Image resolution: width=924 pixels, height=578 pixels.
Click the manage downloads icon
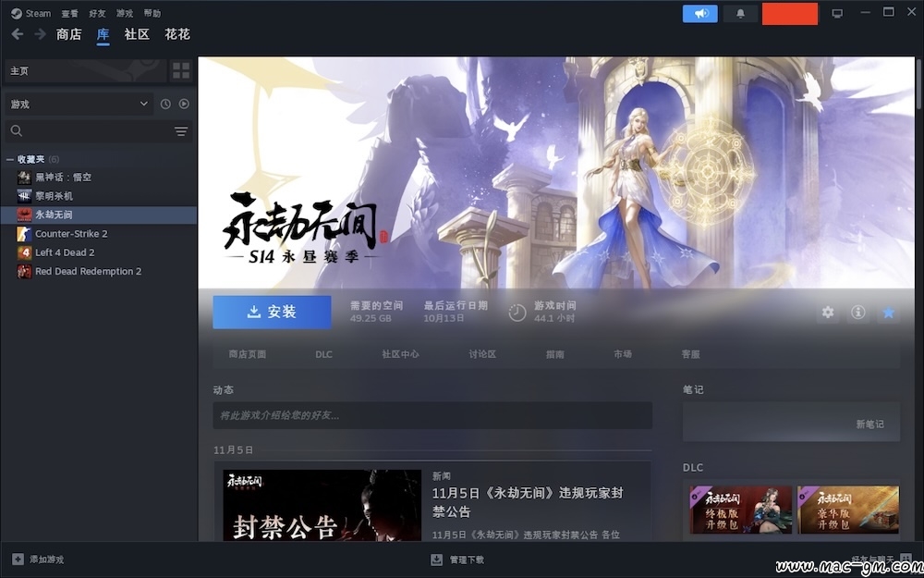click(x=437, y=560)
